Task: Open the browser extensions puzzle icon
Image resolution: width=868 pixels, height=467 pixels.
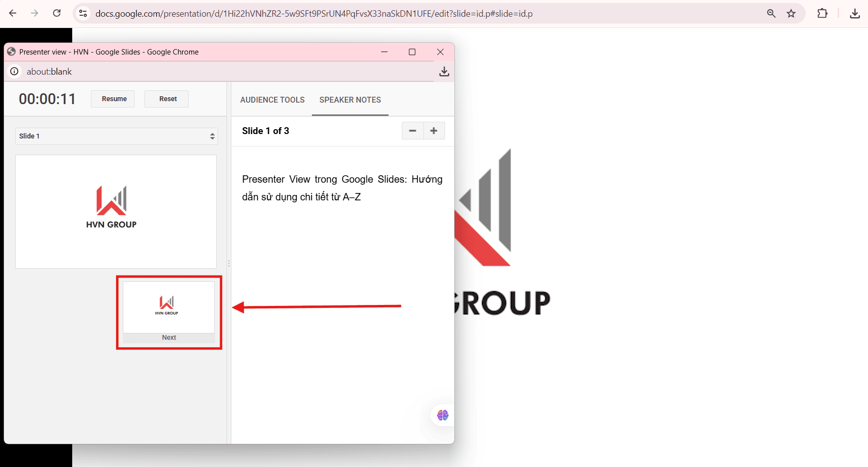Action: pos(822,13)
